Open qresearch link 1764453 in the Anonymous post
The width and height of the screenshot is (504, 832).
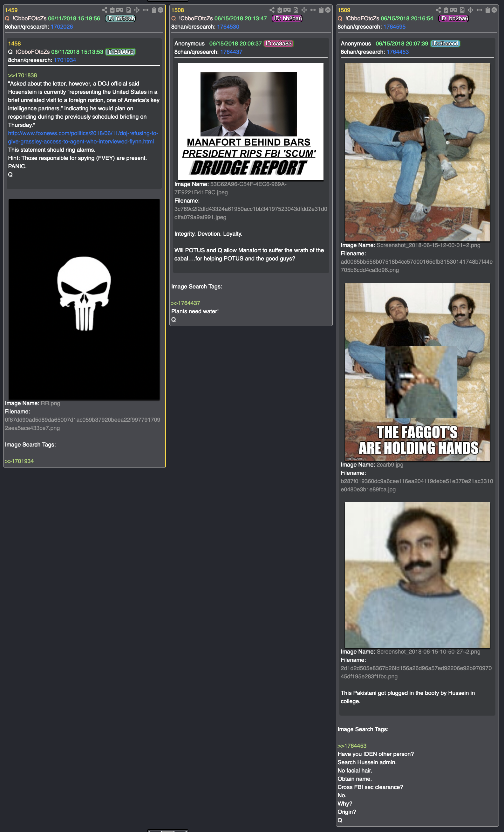coord(398,52)
